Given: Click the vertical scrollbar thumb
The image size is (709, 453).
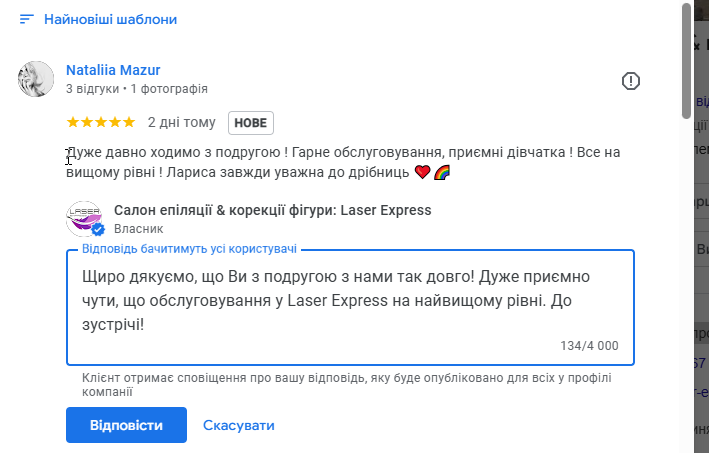Looking at the screenshot, I should click(686, 60).
